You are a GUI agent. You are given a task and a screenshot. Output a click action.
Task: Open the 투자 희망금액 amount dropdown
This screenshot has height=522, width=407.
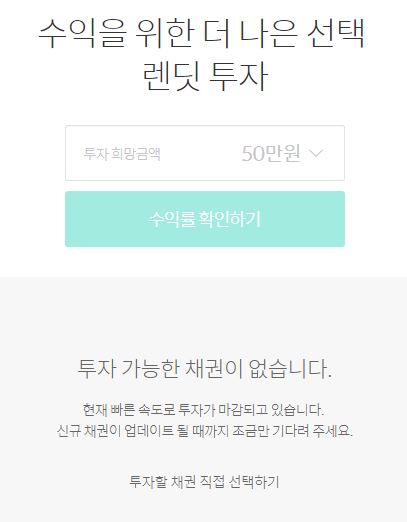pos(205,153)
